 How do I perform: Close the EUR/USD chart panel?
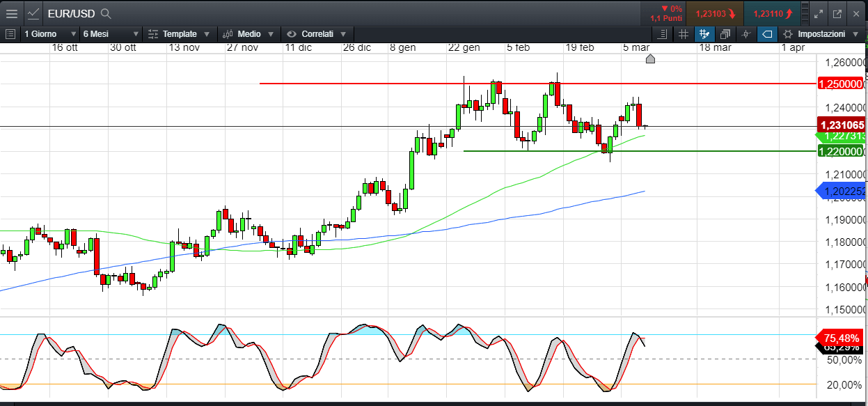click(x=856, y=13)
